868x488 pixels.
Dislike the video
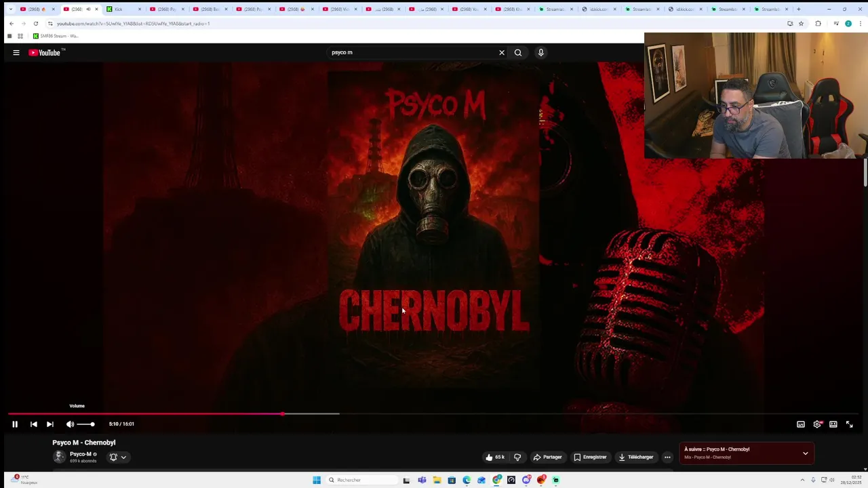coord(517,457)
